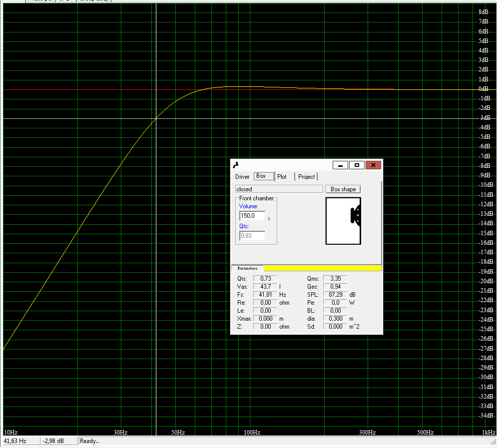Click the BL value field
The height and width of the screenshot is (448, 498).
click(x=335, y=311)
